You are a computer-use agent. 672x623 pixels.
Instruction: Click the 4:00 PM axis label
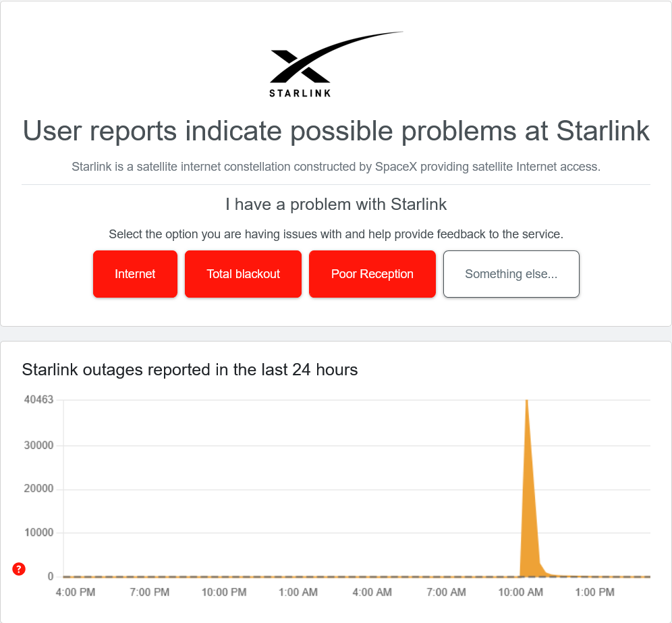pos(74,592)
